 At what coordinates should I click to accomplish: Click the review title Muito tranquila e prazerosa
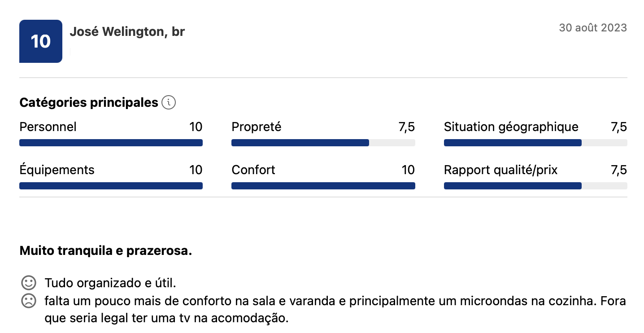click(105, 251)
